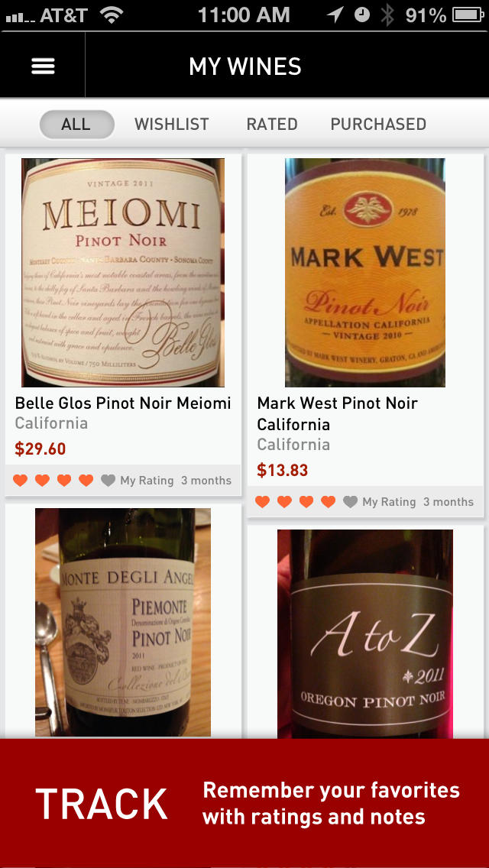Viewport: 489px width, 868px height.
Task: Open the Mark West label photo
Action: click(365, 273)
